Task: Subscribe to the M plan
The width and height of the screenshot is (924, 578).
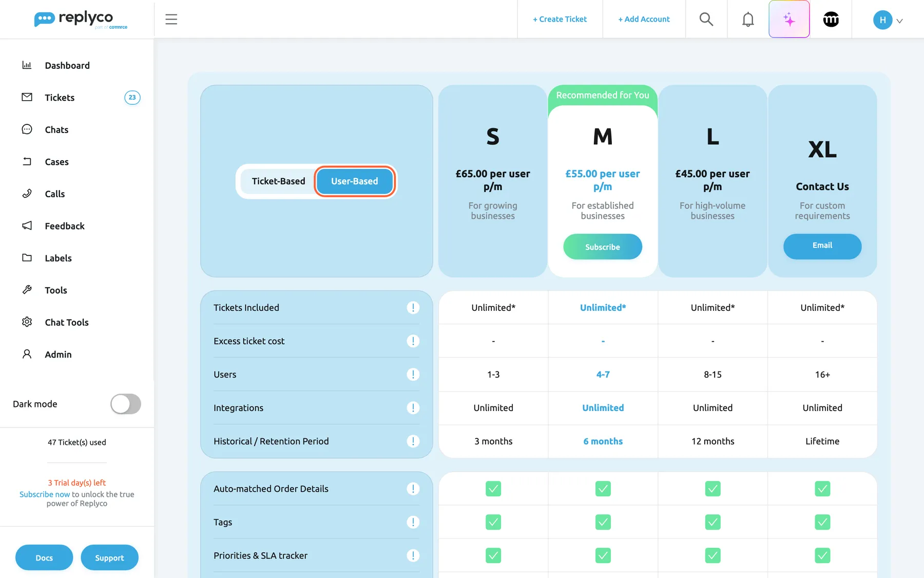Action: click(x=603, y=247)
